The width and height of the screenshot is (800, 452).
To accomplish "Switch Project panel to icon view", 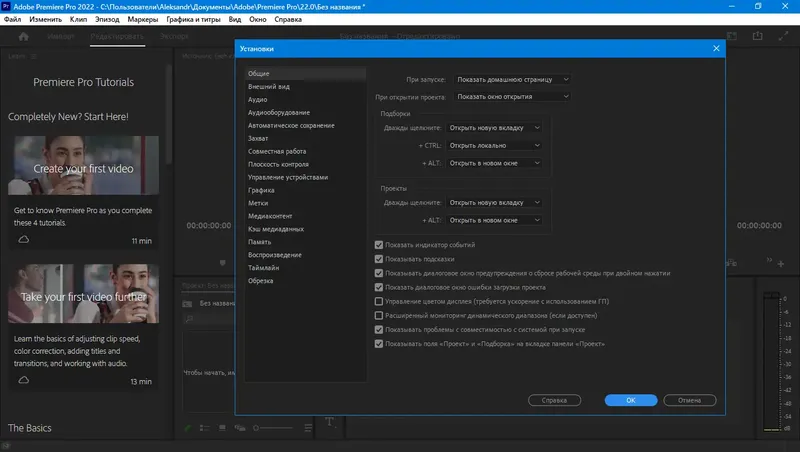I will click(222, 428).
